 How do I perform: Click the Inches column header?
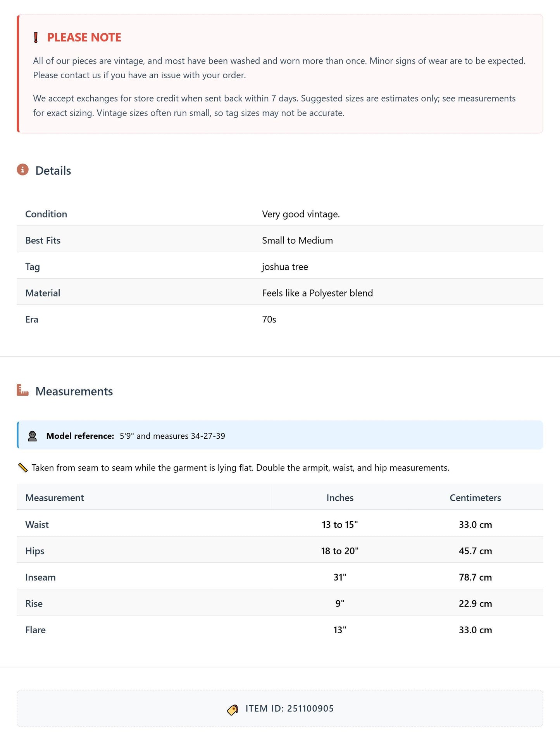[340, 498]
